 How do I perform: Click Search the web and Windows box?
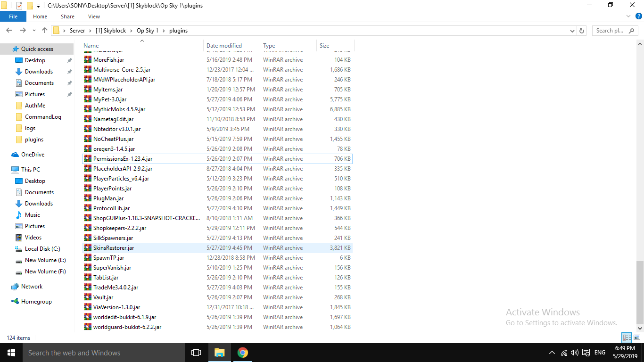tap(104, 353)
